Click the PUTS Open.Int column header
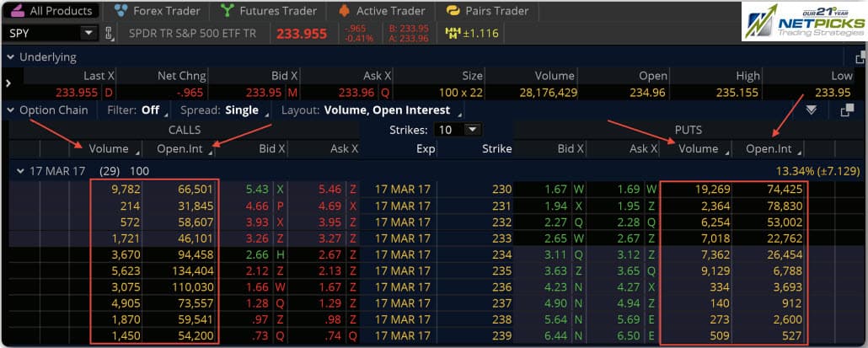The height and width of the screenshot is (348, 868). pos(769,148)
